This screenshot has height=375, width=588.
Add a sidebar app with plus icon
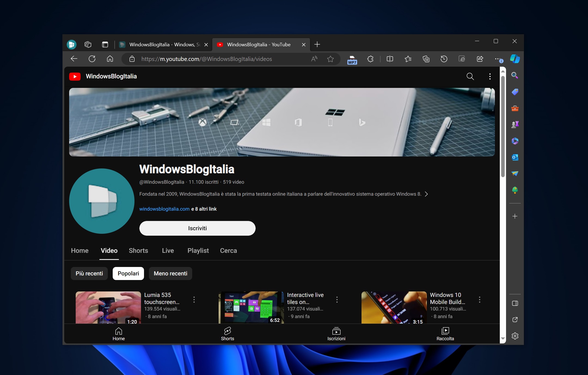pos(515,216)
